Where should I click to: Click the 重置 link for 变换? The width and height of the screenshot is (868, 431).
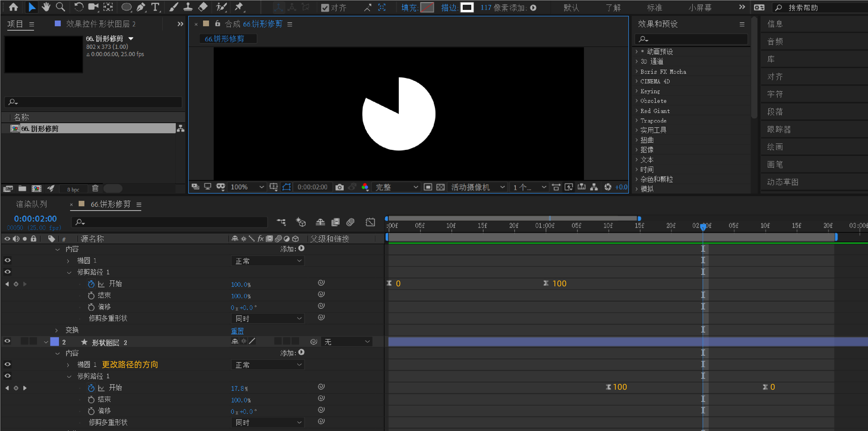[x=237, y=331]
